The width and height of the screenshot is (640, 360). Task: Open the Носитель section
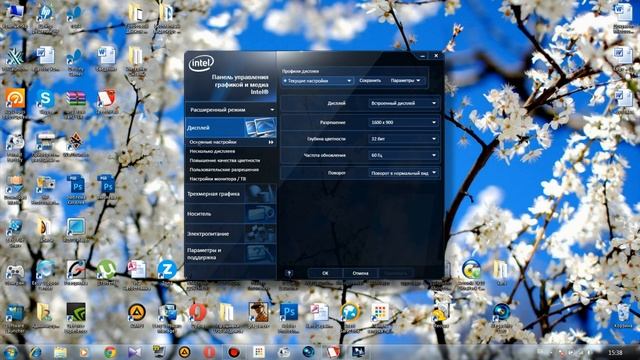pyautogui.click(x=231, y=213)
